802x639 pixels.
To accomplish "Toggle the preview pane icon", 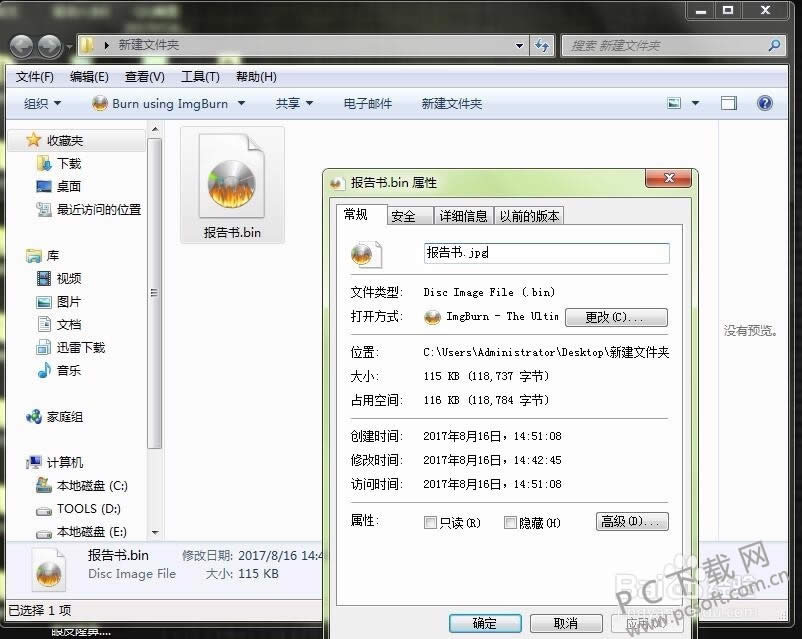I will coord(729,103).
